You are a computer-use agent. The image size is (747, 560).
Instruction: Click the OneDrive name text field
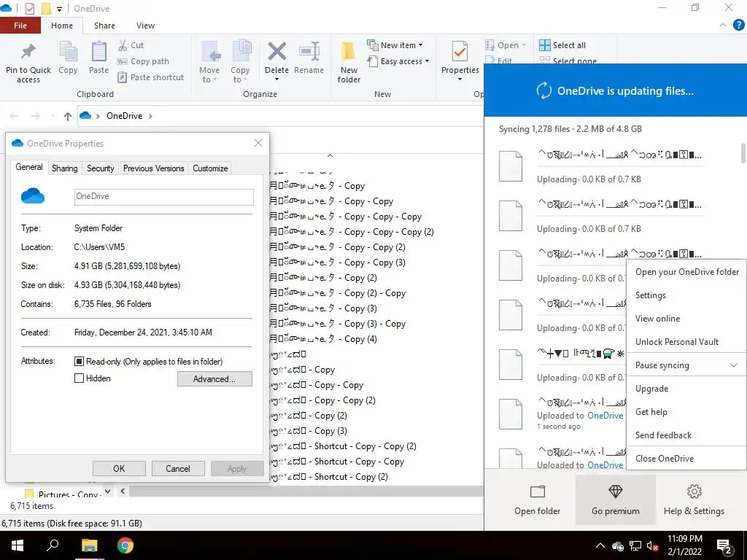(x=164, y=197)
